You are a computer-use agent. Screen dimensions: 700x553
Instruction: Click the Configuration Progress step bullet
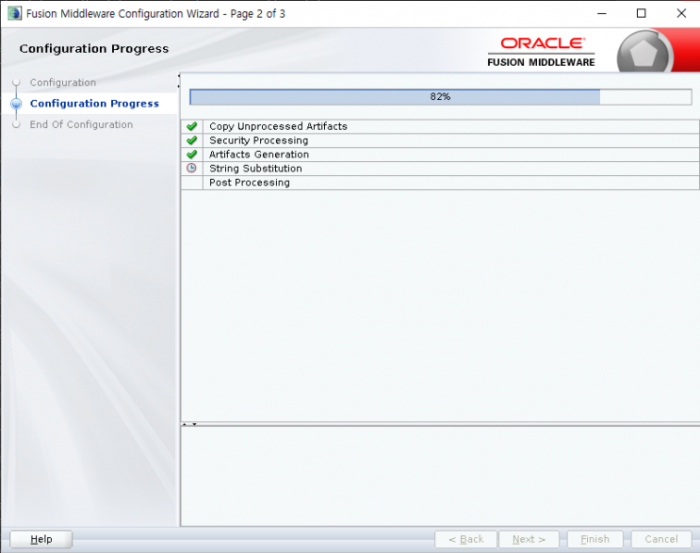[17, 104]
